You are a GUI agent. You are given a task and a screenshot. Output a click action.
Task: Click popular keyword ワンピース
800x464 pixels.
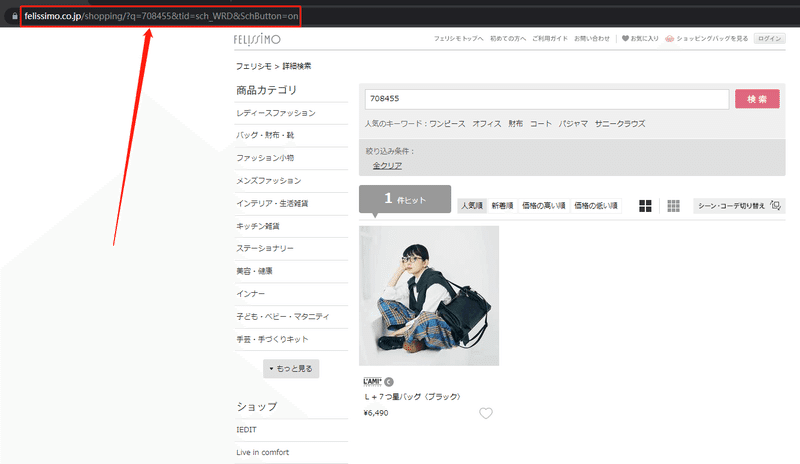coord(447,124)
